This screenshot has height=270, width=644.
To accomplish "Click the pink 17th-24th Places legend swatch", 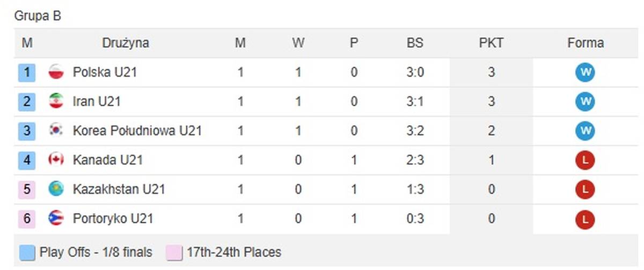I will [174, 252].
